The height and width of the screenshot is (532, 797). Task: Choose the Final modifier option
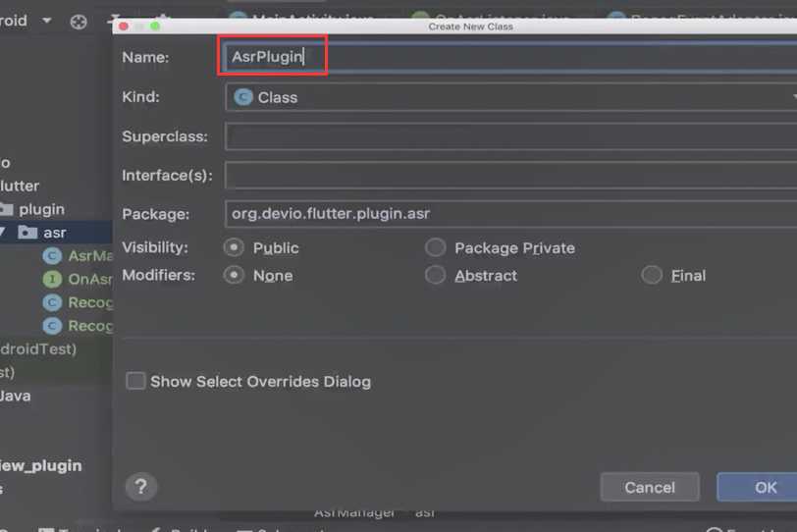tap(652, 276)
